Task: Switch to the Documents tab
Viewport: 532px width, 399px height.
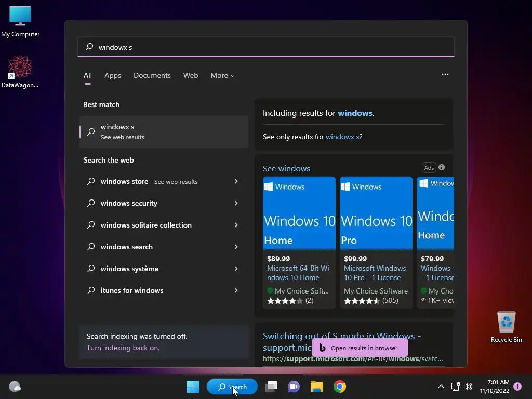Action: point(152,76)
